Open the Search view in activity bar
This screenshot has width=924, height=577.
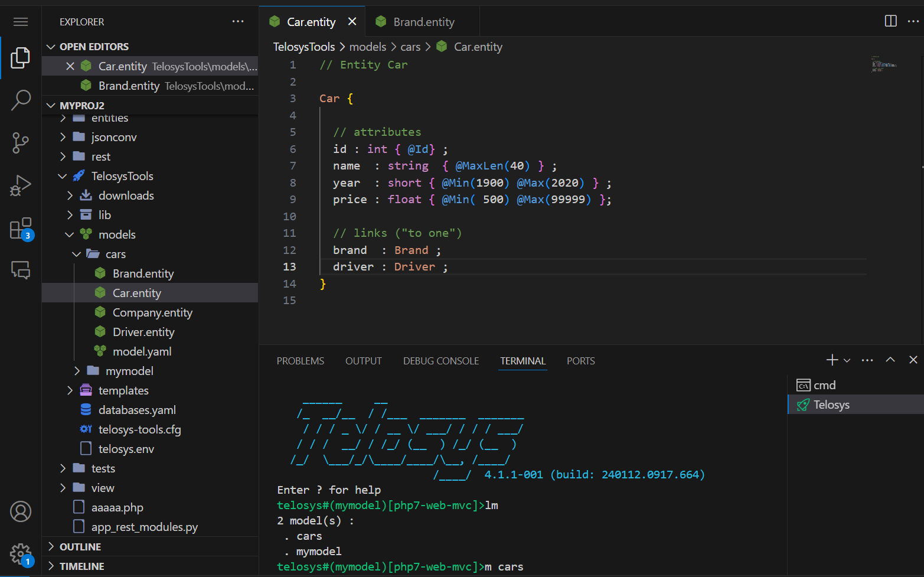pos(21,100)
